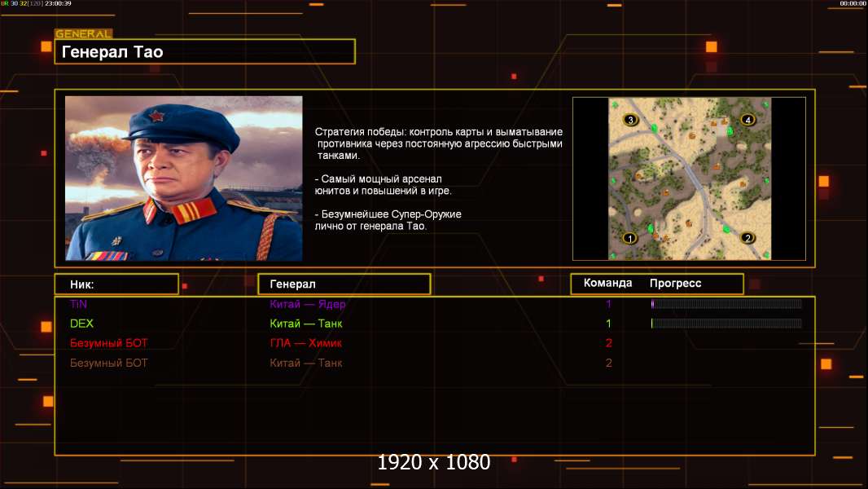Click start position 1 on the minimap

point(629,239)
